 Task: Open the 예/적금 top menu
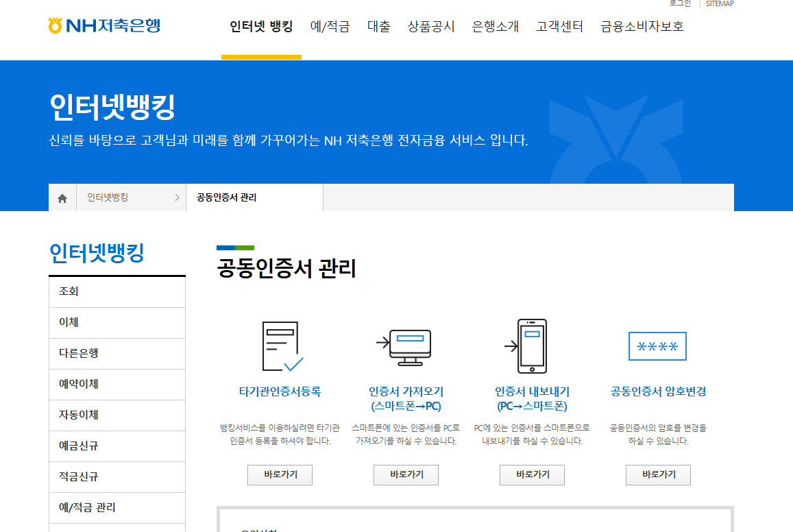(330, 26)
